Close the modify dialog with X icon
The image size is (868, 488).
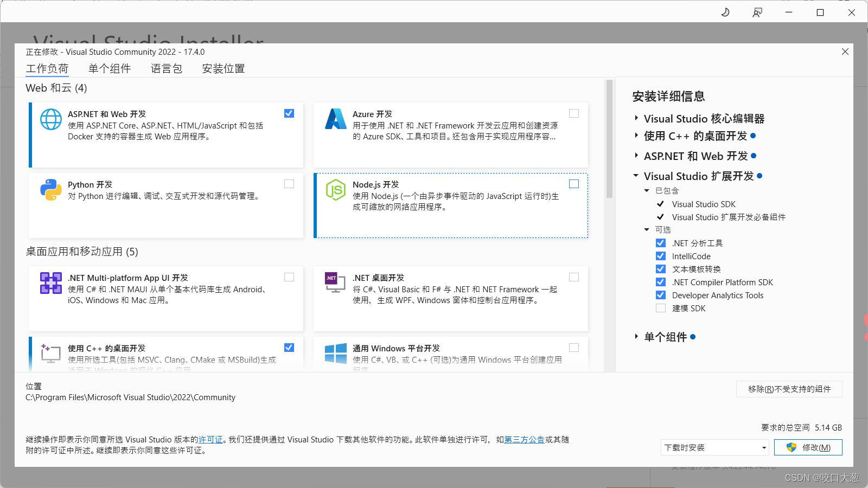[845, 52]
